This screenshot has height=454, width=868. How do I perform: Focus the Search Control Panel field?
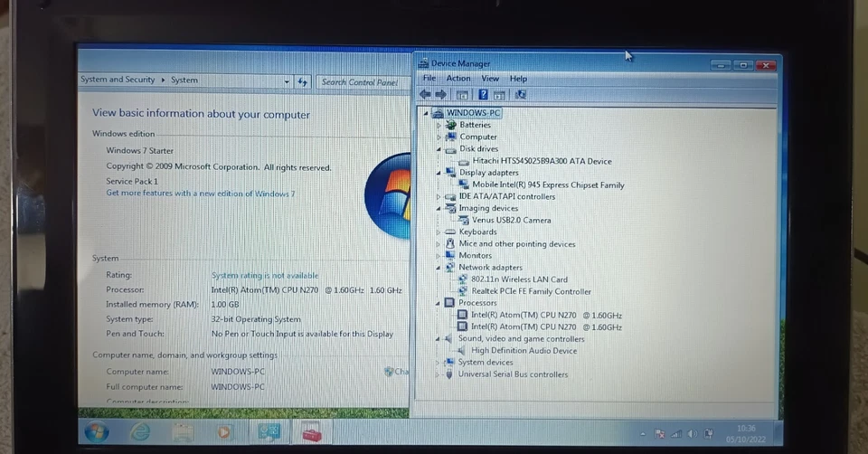363,82
